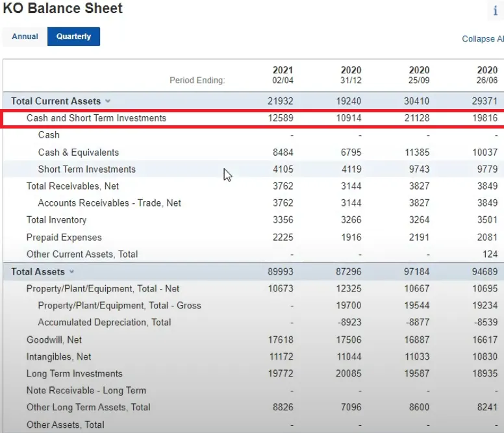504x433 pixels.
Task: Click the Cash & Equivalents row label
Action: tap(79, 153)
